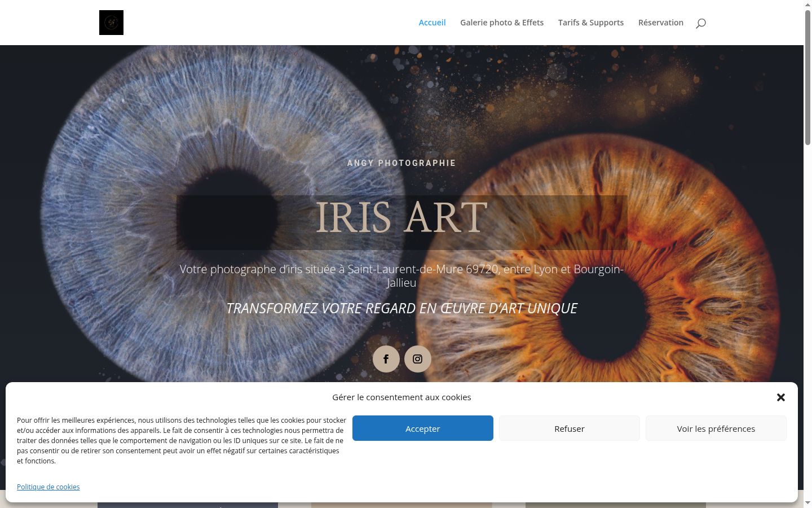812x508 pixels.
Task: Open Tarifs & Supports page
Action: coord(591,23)
